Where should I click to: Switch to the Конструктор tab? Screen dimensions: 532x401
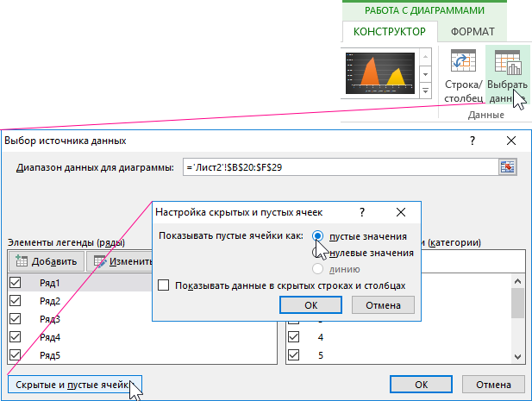pos(390,32)
